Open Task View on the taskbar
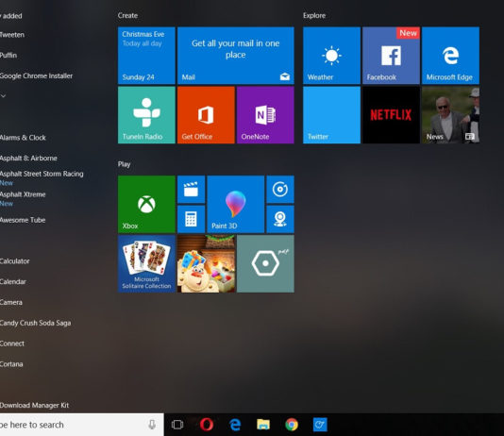504x436 pixels. [177, 425]
